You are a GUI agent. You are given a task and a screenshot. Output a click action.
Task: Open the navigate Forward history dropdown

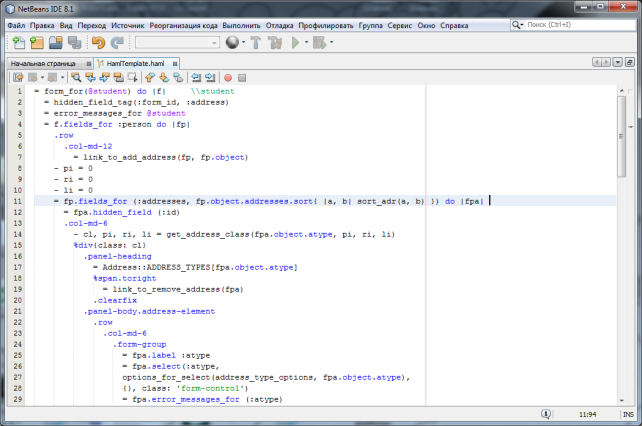62,77
